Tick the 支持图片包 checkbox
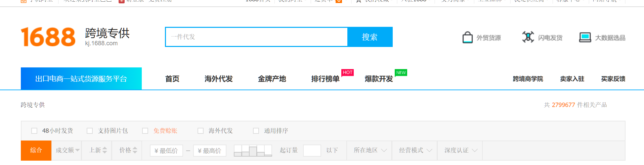This screenshot has width=644, height=165. (x=90, y=131)
